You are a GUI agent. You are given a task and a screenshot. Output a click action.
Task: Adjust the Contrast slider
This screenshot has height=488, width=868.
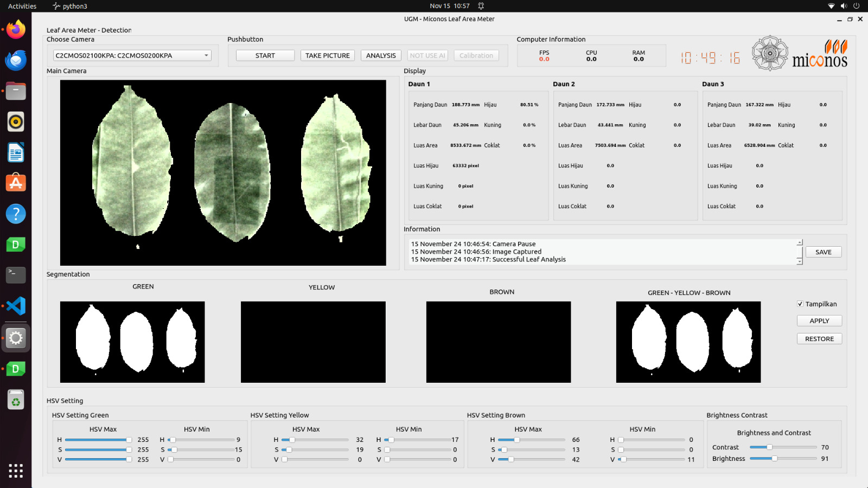[x=769, y=447]
